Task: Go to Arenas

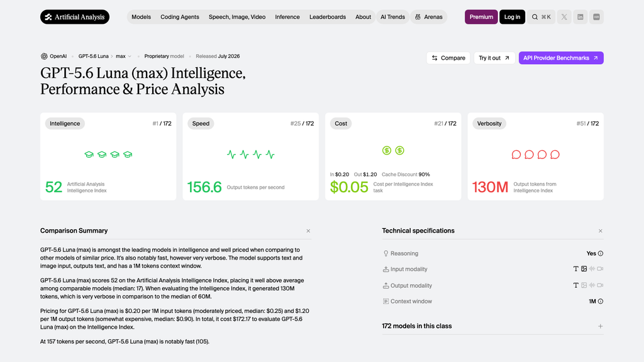Action: [428, 17]
